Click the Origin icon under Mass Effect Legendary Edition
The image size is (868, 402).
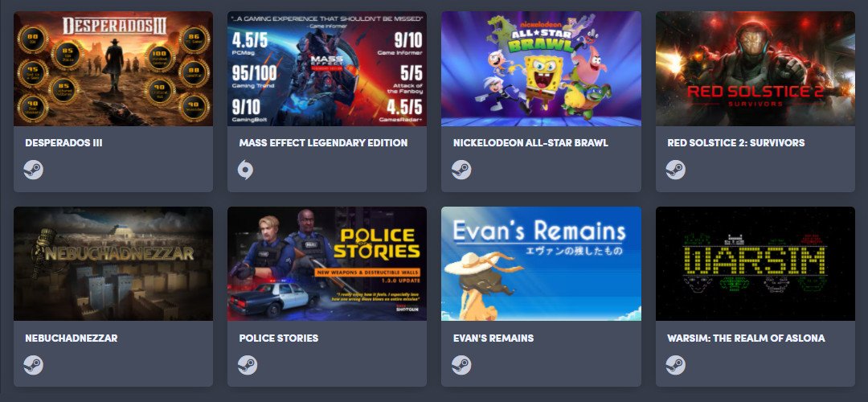(245, 170)
